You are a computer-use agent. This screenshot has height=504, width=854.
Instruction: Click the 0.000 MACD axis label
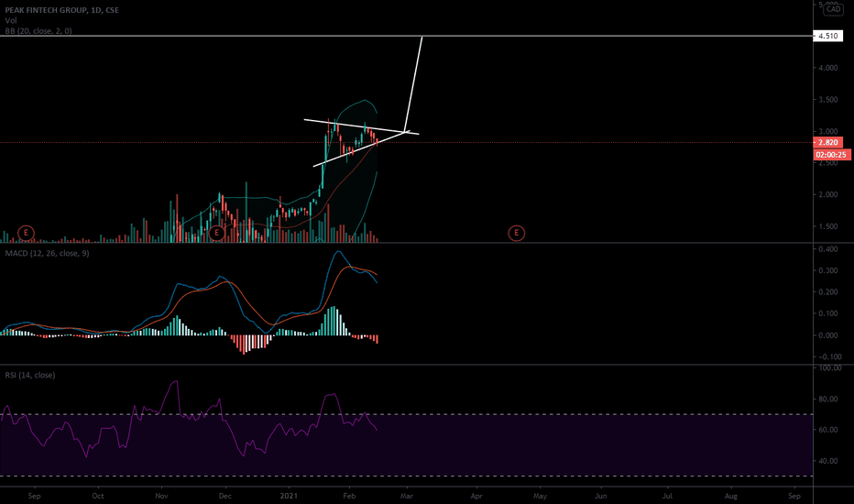(827, 335)
